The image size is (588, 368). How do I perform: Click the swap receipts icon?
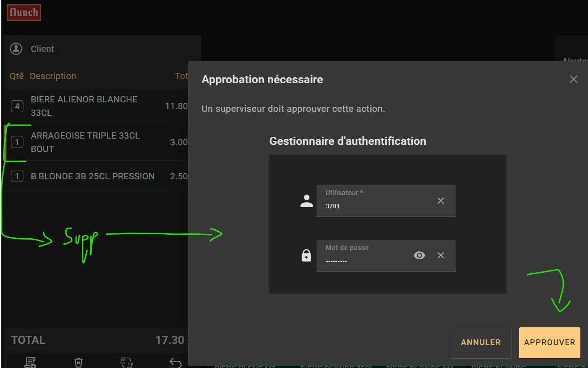[127, 362]
